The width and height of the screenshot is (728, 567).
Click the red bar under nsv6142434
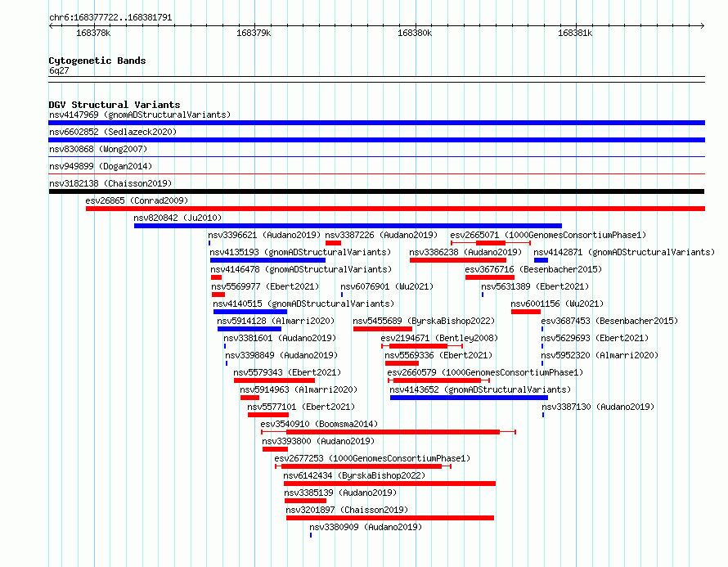(389, 484)
